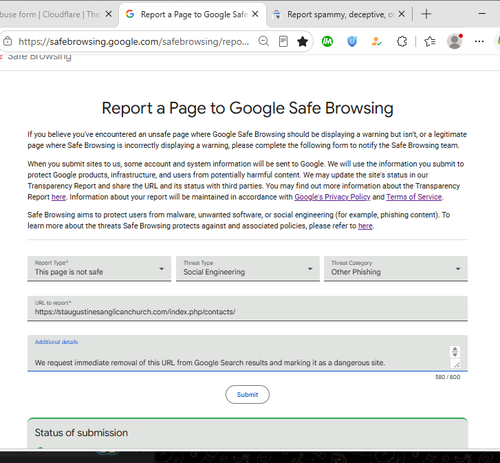This screenshot has width=500, height=463.
Task: Expand the Threat Category dropdown
Action: (396, 269)
